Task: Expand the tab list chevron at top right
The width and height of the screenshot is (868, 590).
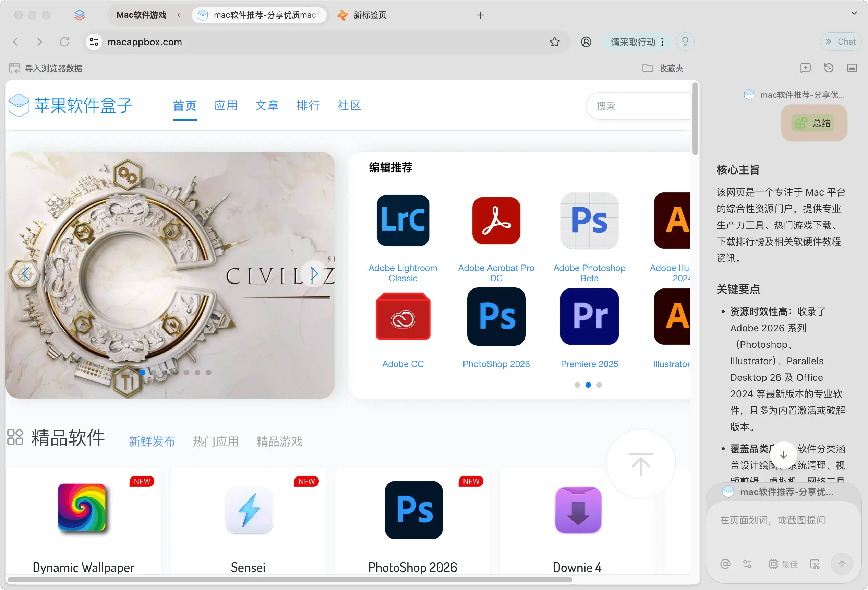Action: (x=854, y=13)
